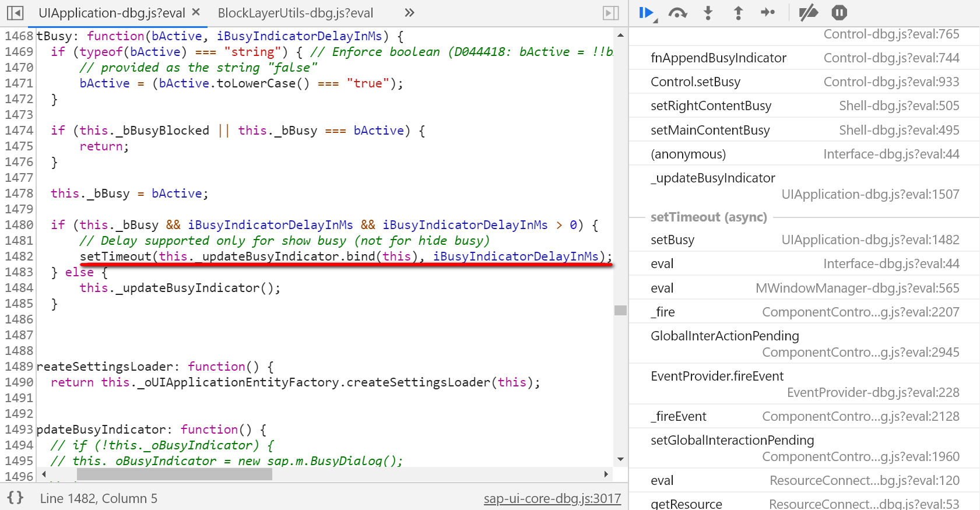Viewport: 980px width, 510px height.
Task: Open ComponentContro...g.js?eval:2207 location
Action: click(x=860, y=312)
